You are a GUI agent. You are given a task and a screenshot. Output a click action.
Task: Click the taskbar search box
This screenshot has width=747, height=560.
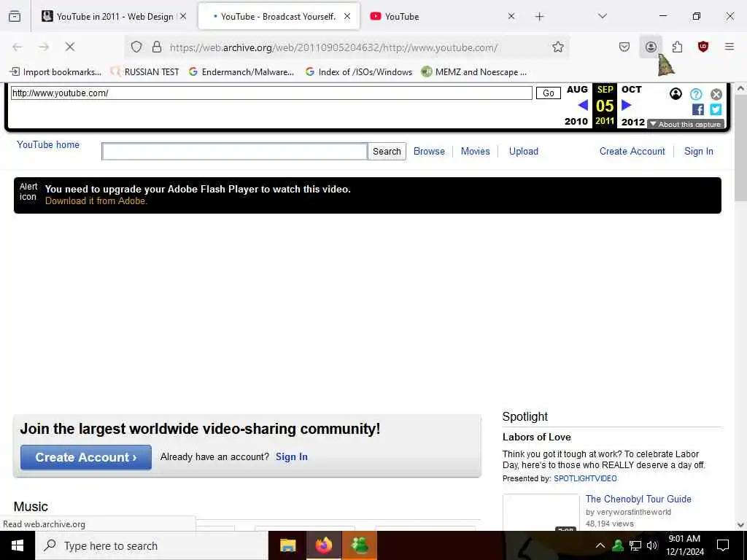152,545
